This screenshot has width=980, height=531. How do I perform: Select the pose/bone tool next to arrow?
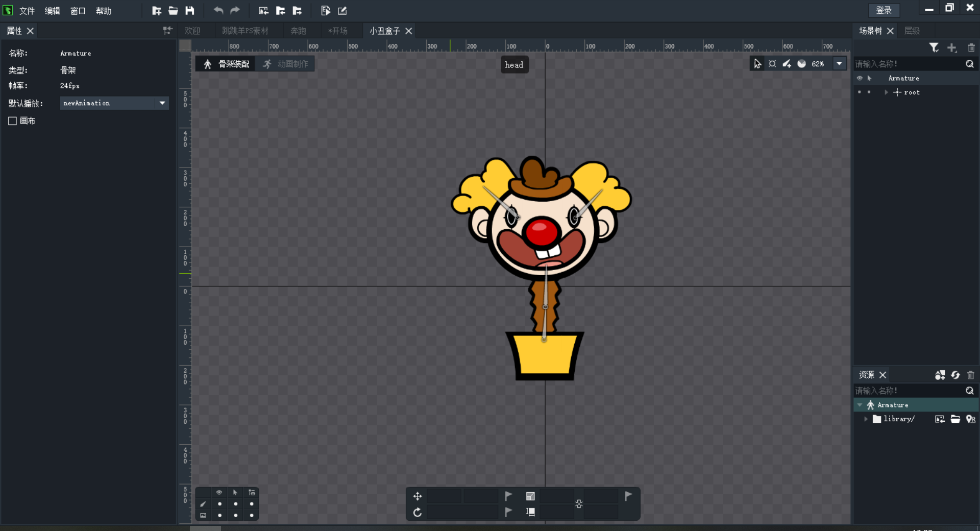pos(772,64)
